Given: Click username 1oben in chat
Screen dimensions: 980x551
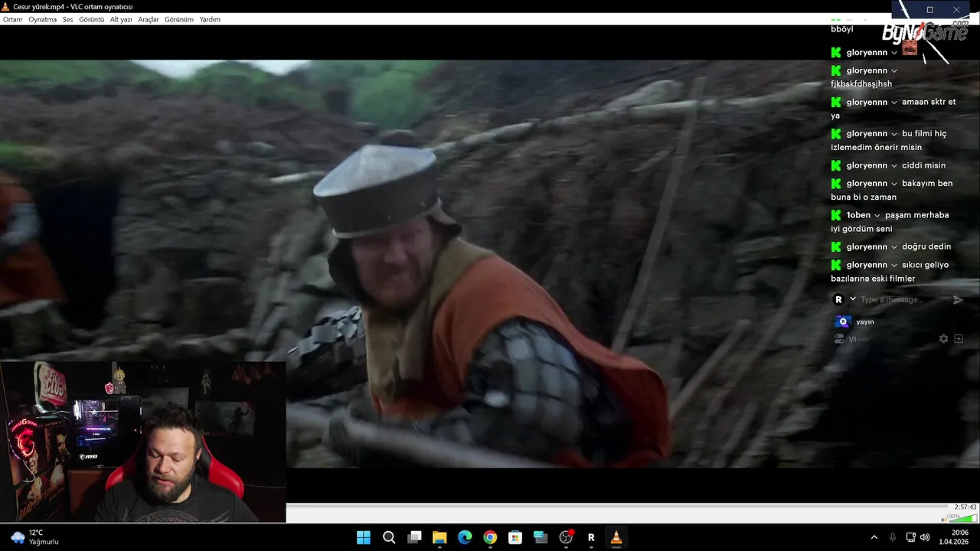Looking at the screenshot, I should tap(858, 215).
